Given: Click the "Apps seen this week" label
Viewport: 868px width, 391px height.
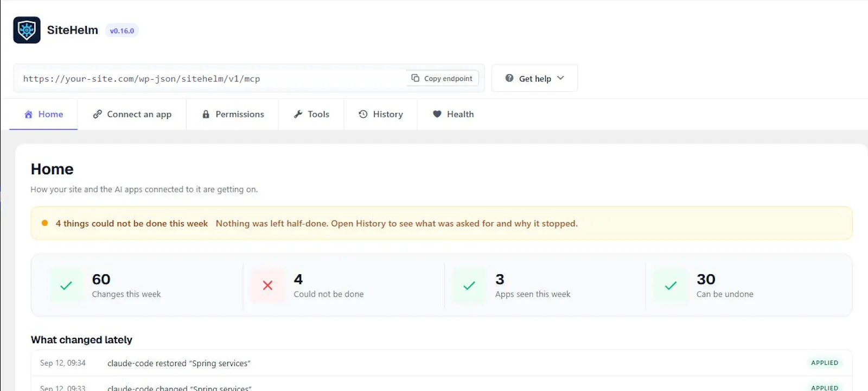Looking at the screenshot, I should tap(533, 294).
